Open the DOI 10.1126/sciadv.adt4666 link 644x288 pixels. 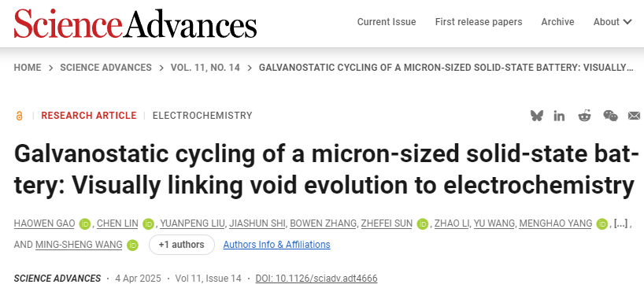[316, 278]
